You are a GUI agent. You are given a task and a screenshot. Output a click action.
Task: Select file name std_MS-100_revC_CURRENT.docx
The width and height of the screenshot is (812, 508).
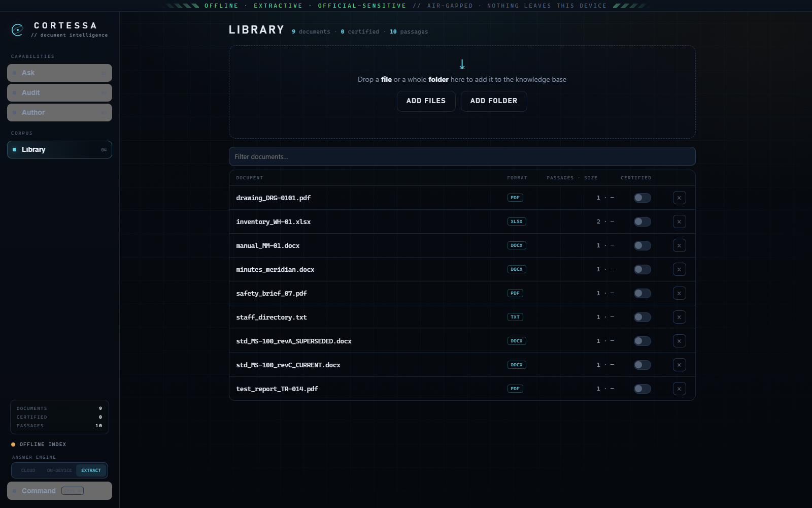[288, 365]
